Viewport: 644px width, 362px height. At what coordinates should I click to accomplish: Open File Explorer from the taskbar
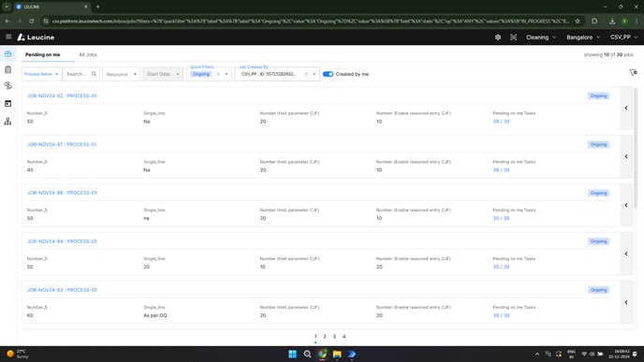(337, 354)
